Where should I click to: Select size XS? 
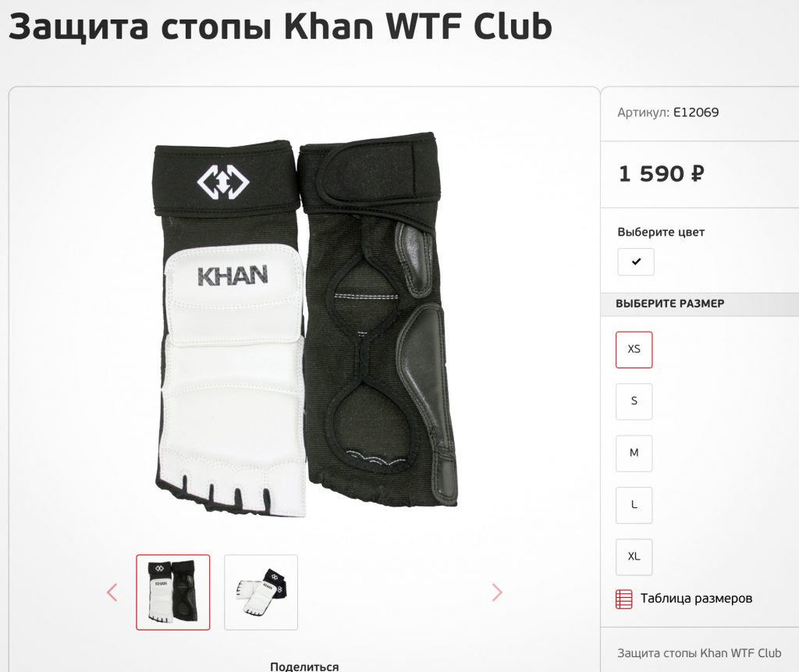634,350
